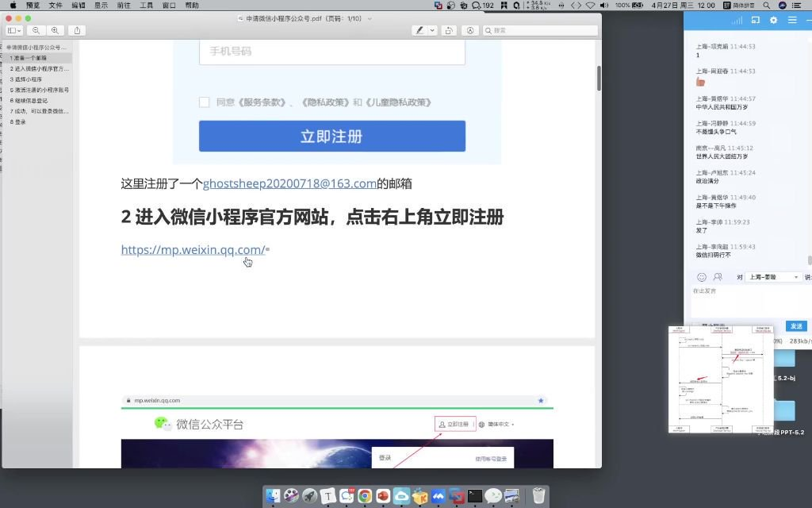Viewport: 812px width, 508px height.
Task: Send the message with 发送 button
Action: pyautogui.click(x=796, y=326)
